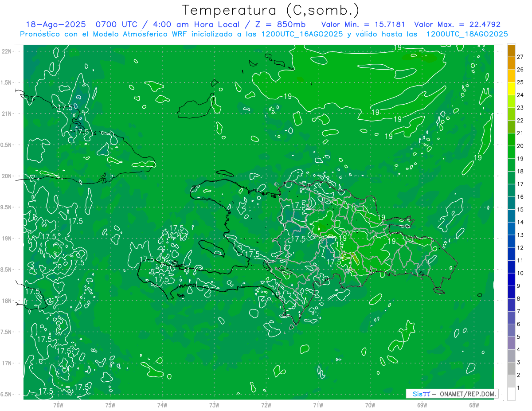Click color scale label "1"
532x411 pixels.
(519, 388)
